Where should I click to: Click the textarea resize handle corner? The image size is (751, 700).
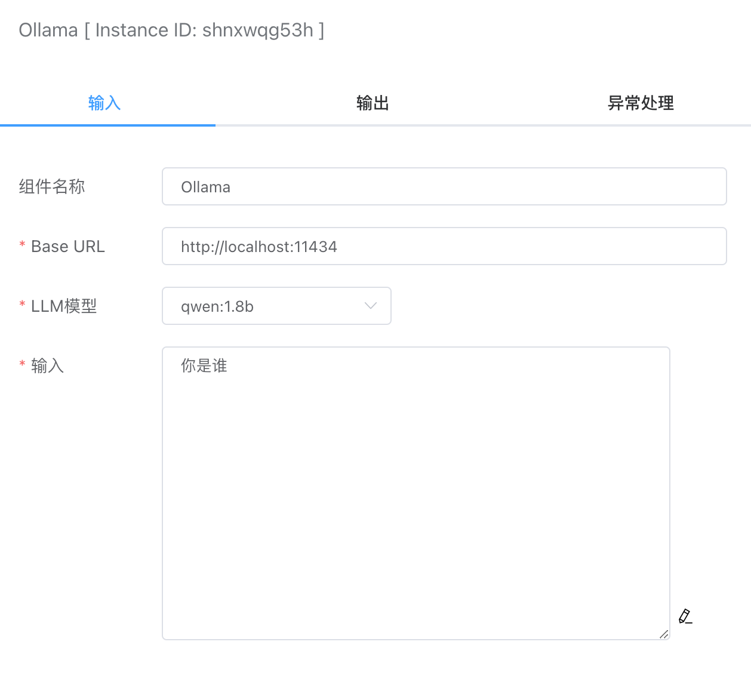[x=664, y=634]
